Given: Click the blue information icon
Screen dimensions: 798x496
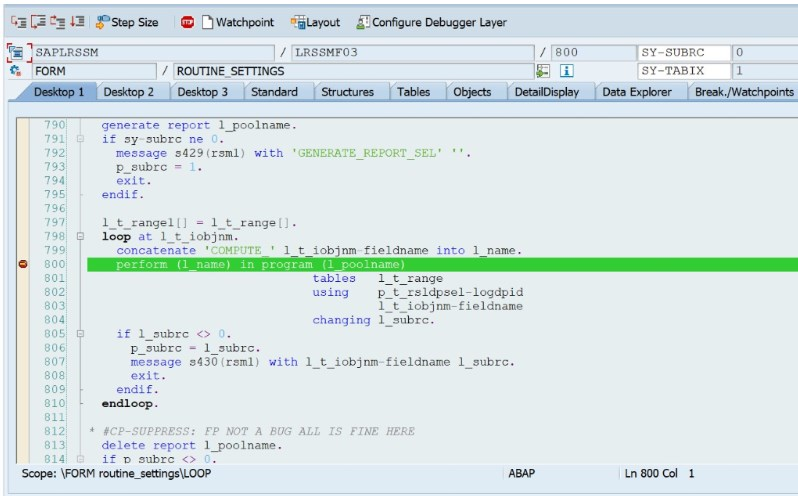Looking at the screenshot, I should (566, 71).
